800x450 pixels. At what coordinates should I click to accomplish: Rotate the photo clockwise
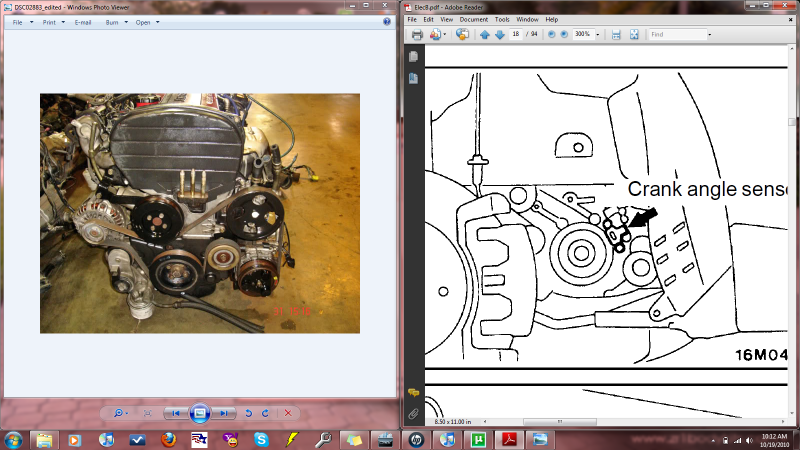click(x=265, y=413)
